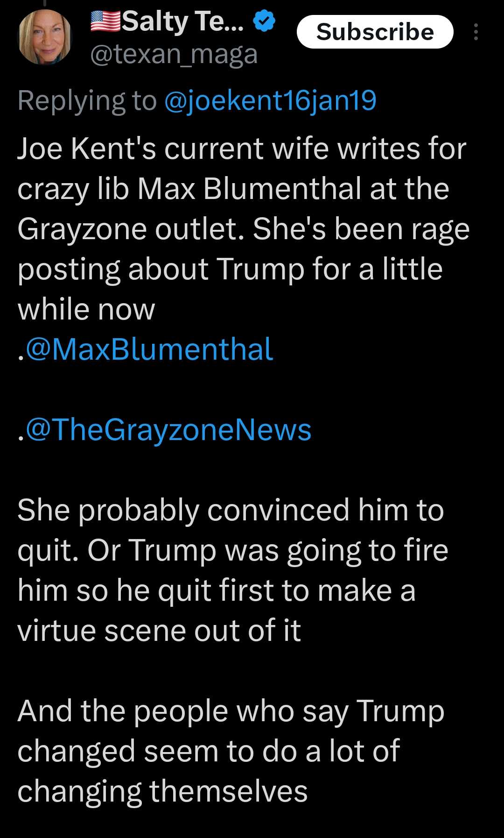Tap the "changing themselves" final line
Screen dimensions: 504x838
point(162,791)
